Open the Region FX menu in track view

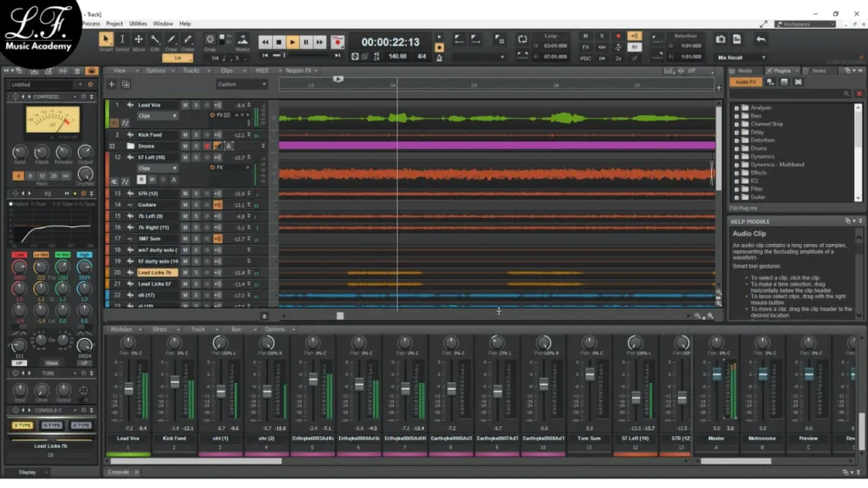[x=300, y=71]
